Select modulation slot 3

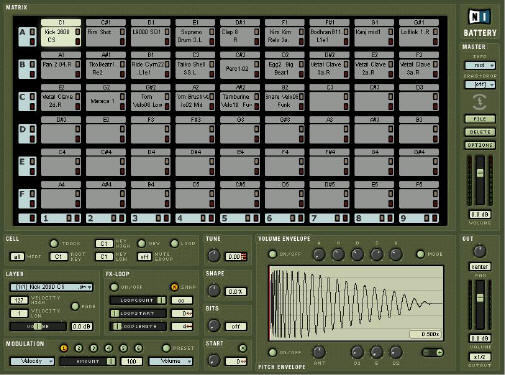[94, 348]
